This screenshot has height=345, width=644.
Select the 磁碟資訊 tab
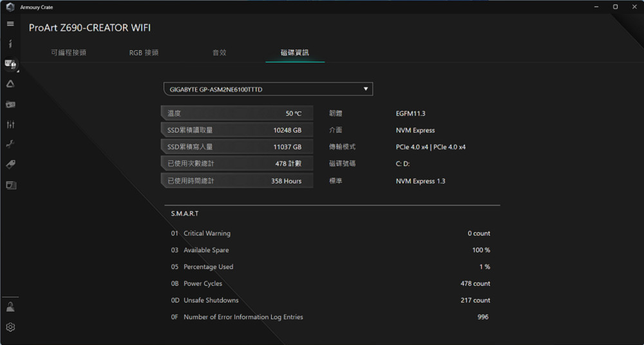pos(295,53)
